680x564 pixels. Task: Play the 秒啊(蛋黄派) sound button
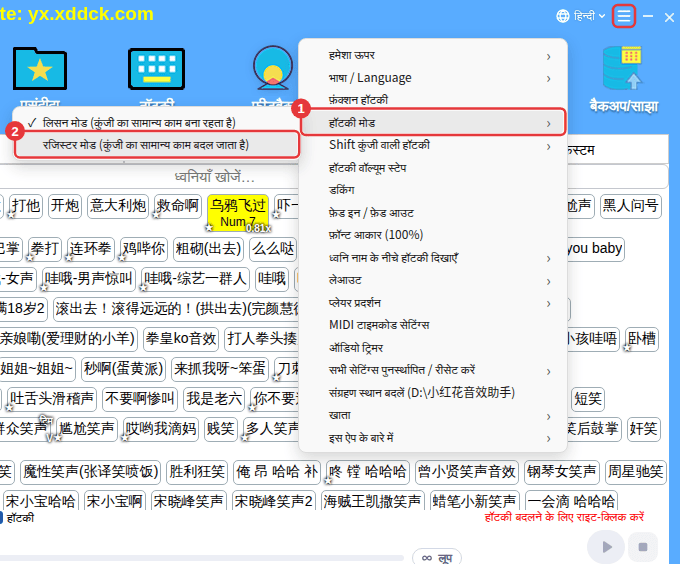point(124,369)
